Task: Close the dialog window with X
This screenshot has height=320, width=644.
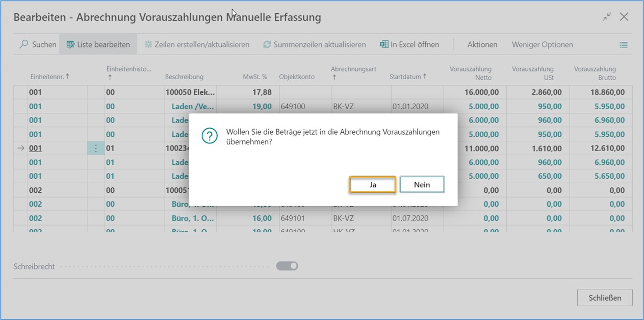Action: coord(624,17)
